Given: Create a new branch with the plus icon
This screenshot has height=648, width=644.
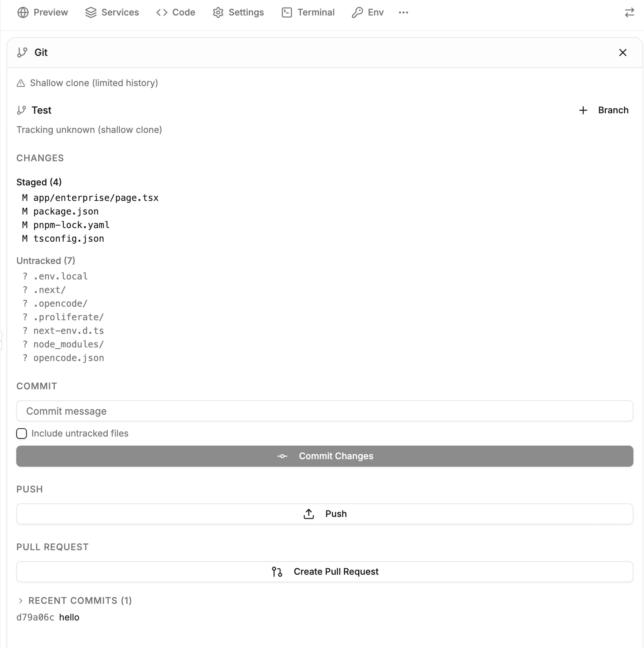Looking at the screenshot, I should pyautogui.click(x=583, y=110).
